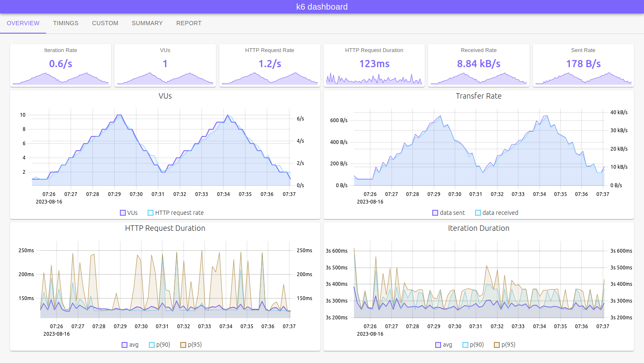
Task: Click the Iteration Duration chart title
Action: tap(479, 228)
